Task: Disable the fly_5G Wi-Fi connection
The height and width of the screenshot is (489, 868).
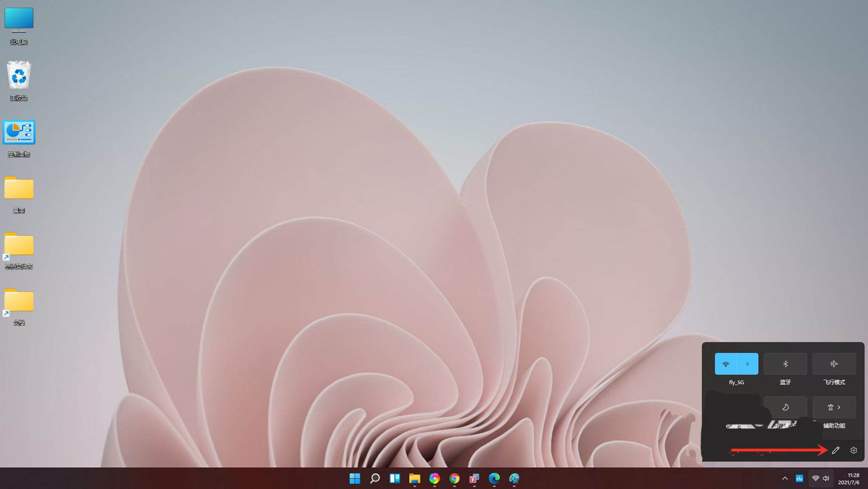Action: tap(725, 364)
